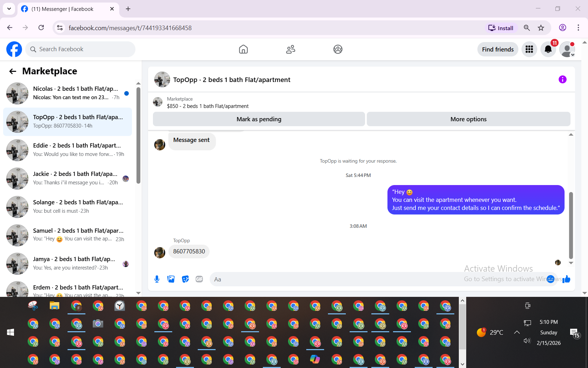The image size is (588, 368).
Task: Open the Friends icon in top navigation
Action: (290, 49)
